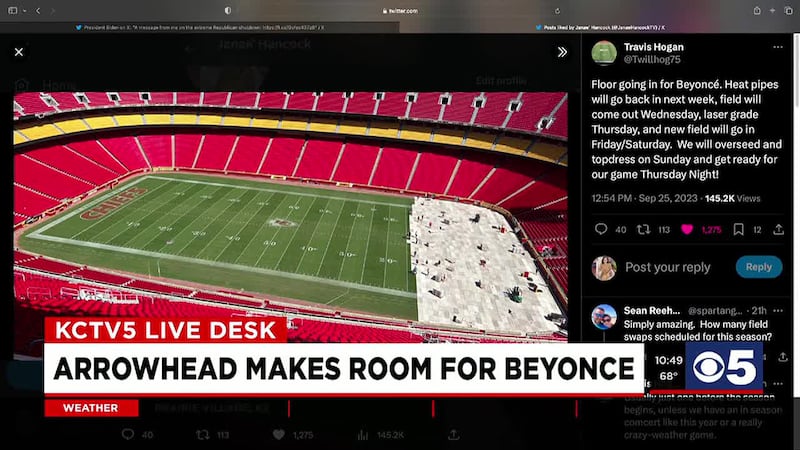Toggle the Safari sidebar icon
This screenshot has width=800, height=450.
[13, 11]
